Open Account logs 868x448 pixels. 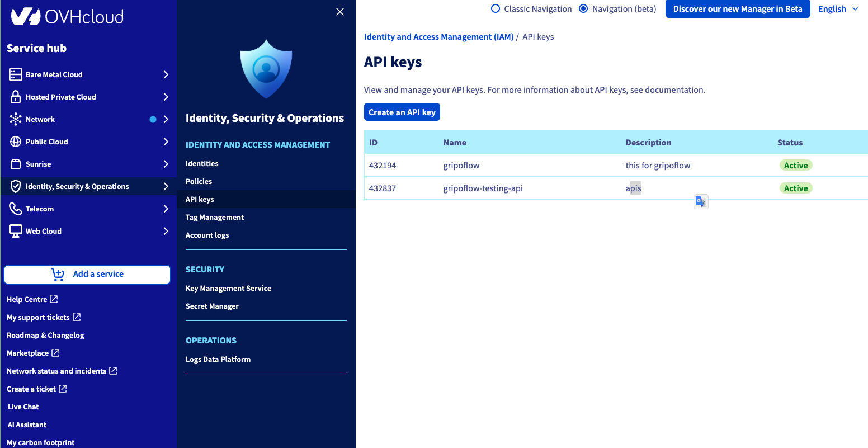pos(207,235)
